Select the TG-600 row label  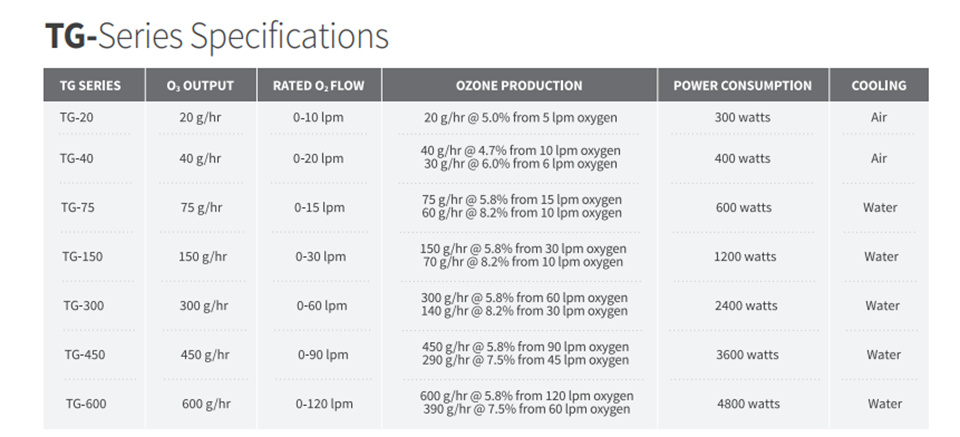pos(86,404)
